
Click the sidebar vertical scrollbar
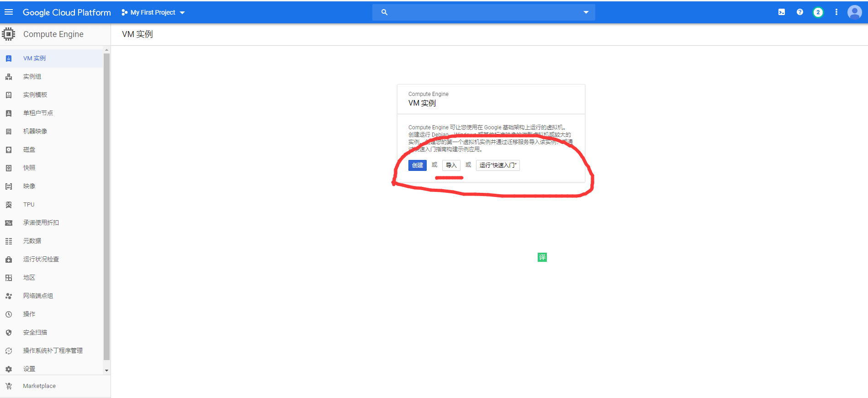(106, 206)
